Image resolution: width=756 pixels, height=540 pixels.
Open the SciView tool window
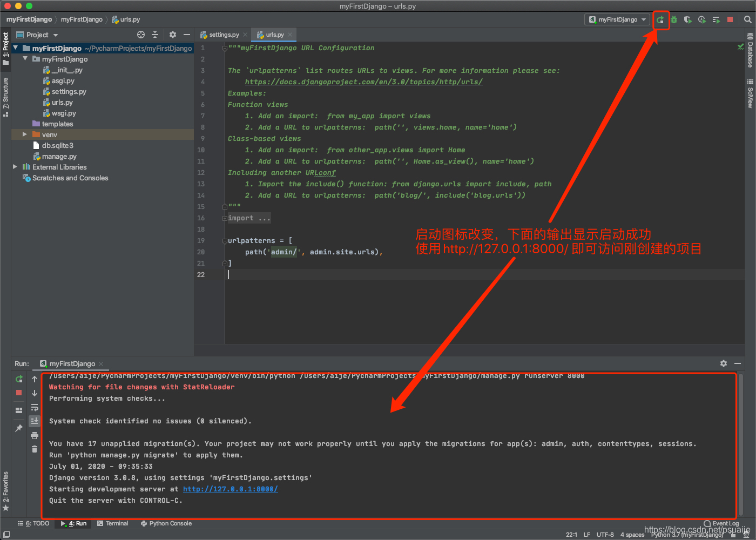pyautogui.click(x=750, y=93)
